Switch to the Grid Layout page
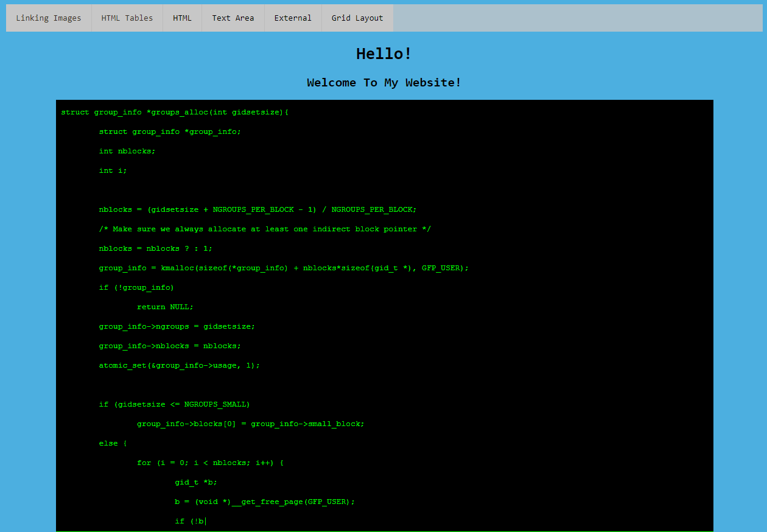This screenshot has width=767, height=532. pyautogui.click(x=357, y=18)
